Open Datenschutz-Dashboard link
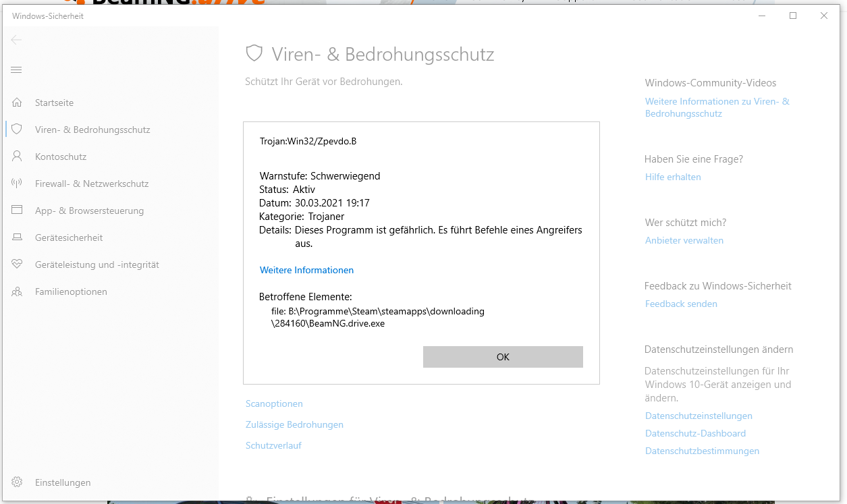847x504 pixels. pos(695,433)
